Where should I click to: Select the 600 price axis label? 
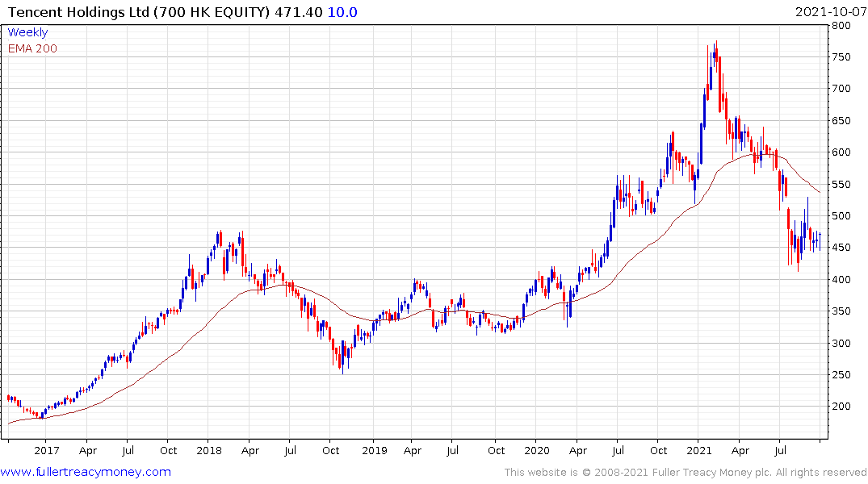[841, 152]
